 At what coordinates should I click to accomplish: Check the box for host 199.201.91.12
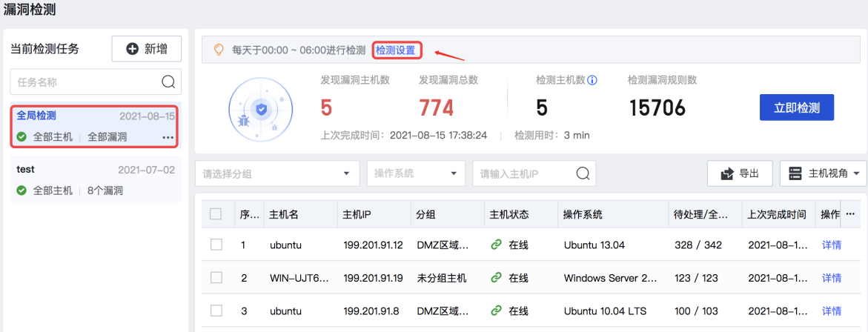tap(216, 245)
